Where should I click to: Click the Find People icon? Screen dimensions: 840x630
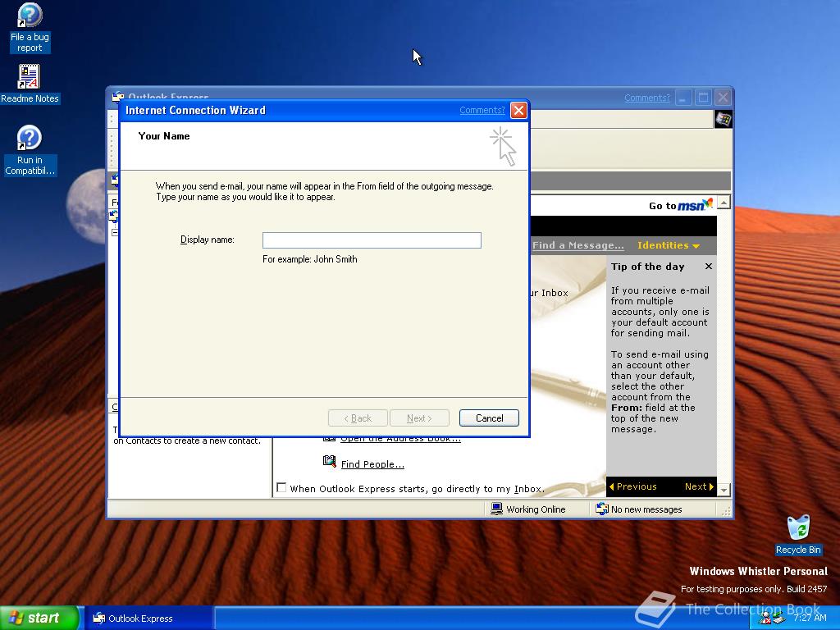330,461
